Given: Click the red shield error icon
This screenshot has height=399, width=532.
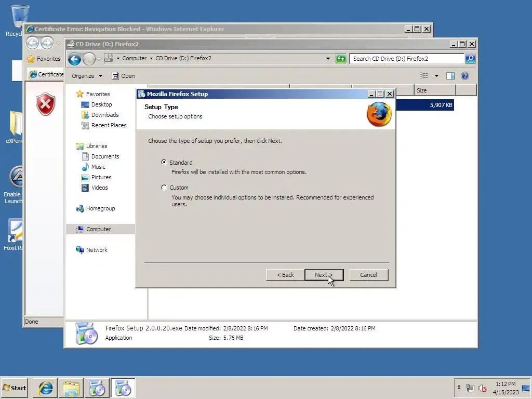Looking at the screenshot, I should pyautogui.click(x=46, y=104).
